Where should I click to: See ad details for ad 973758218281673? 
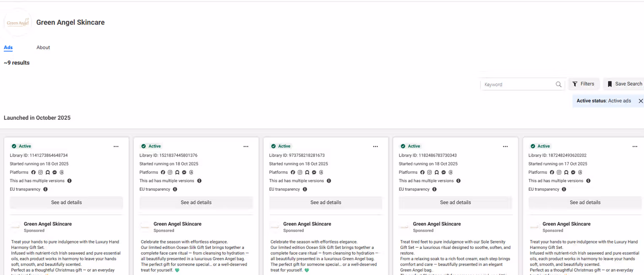click(x=326, y=202)
